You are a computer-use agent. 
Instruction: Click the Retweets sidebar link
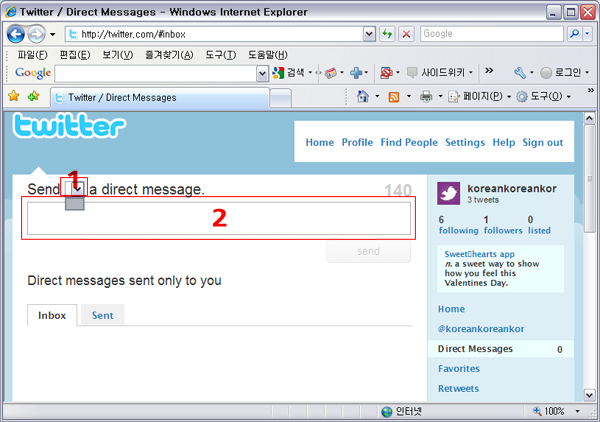click(x=458, y=388)
